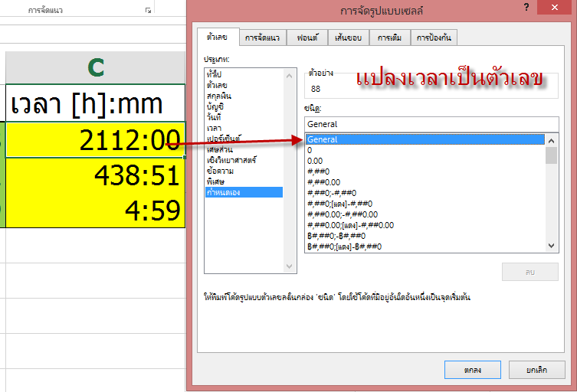Choose the #,##0.00;[แดง]-#,##0.00 format code
The image size is (577, 392).
click(x=425, y=225)
